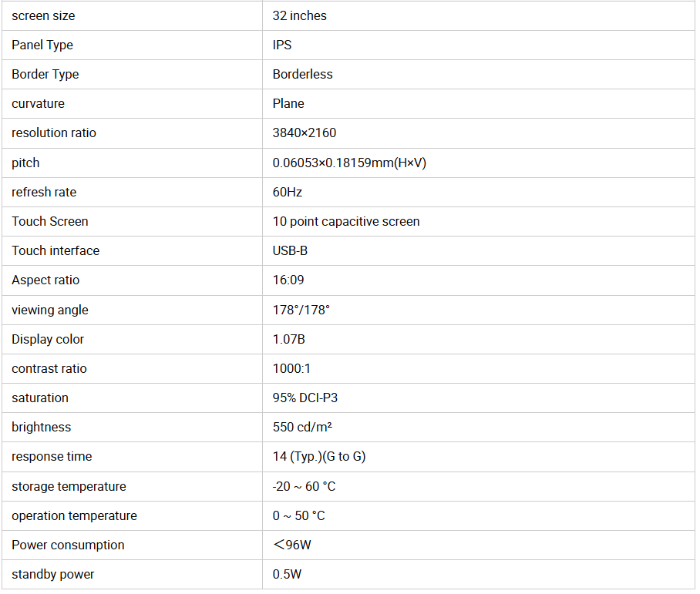The image size is (700, 594).
Task: Click the "screen size" label cell
Action: [x=43, y=15]
